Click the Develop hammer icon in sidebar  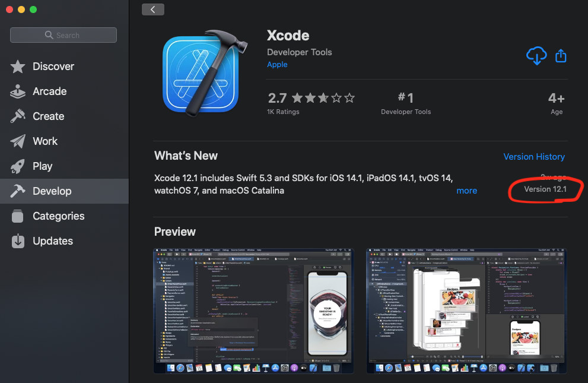coord(18,191)
